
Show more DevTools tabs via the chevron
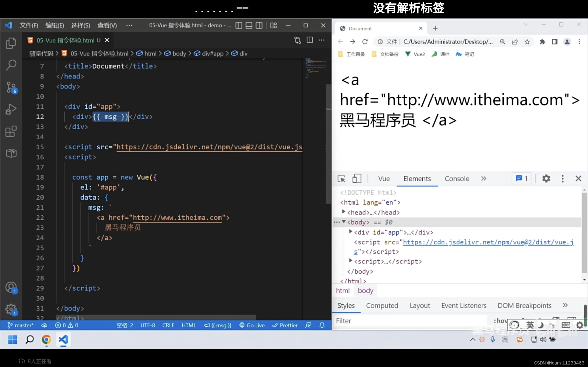[x=483, y=179]
